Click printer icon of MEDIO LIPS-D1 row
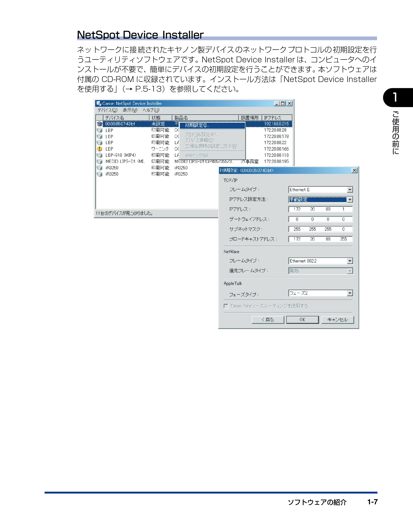 pyautogui.click(x=100, y=161)
